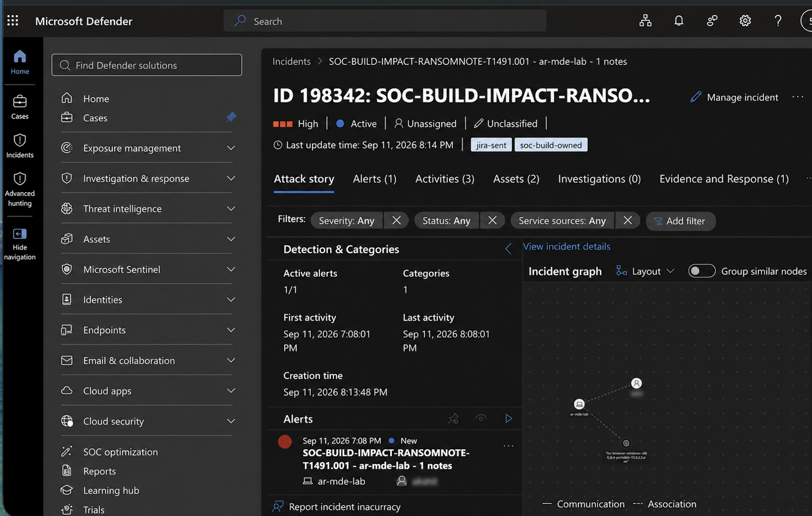Screen dimensions: 812x516
Task: Click the soc-build-owned tag
Action: point(551,145)
